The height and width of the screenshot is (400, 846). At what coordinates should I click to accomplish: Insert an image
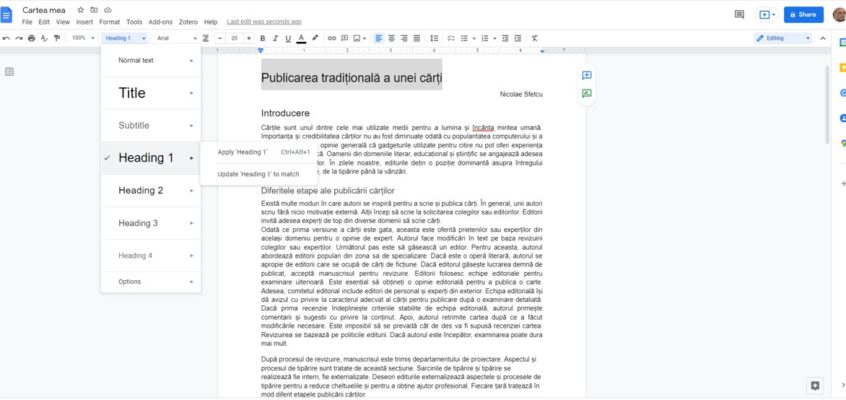click(357, 38)
